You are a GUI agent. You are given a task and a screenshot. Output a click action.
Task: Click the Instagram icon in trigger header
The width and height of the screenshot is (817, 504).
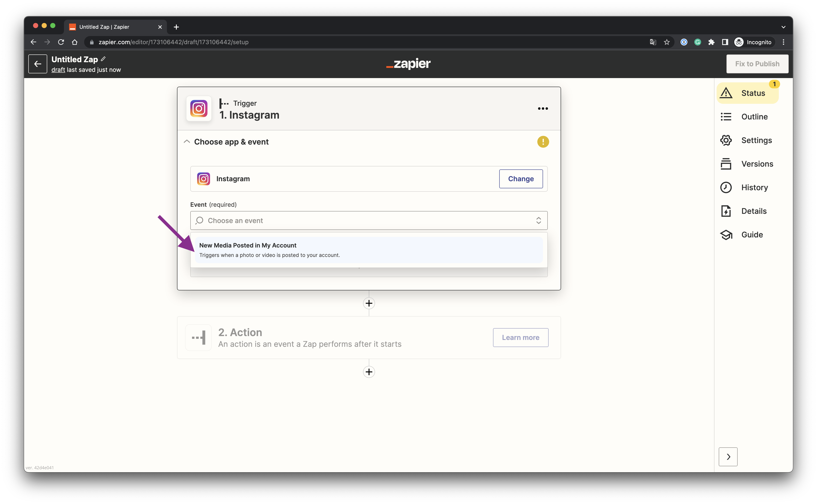[199, 109]
